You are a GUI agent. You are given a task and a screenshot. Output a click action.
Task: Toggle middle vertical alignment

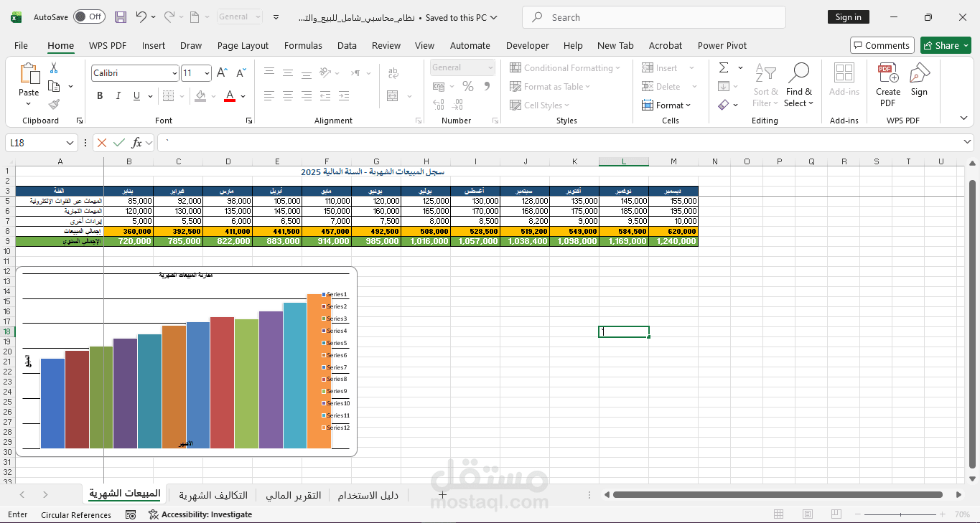(x=287, y=73)
